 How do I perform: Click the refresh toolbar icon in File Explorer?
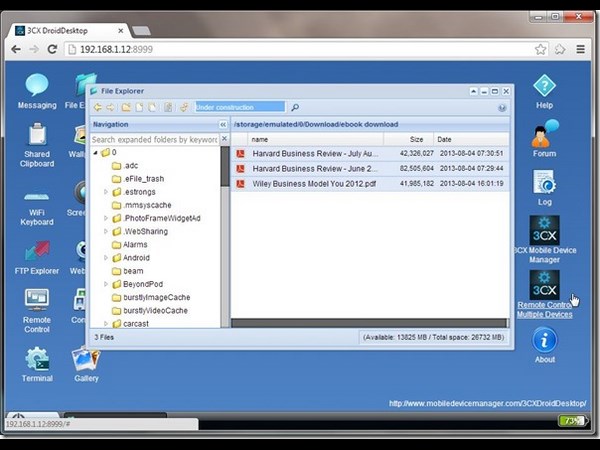[184, 108]
